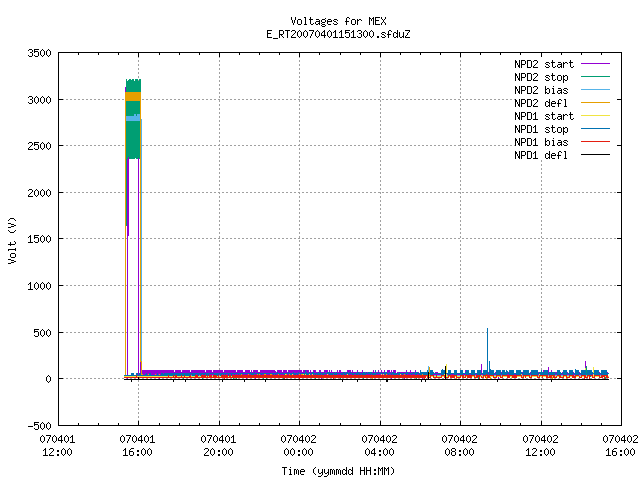Click the x-axis tick '070401 16:00'

point(138,446)
